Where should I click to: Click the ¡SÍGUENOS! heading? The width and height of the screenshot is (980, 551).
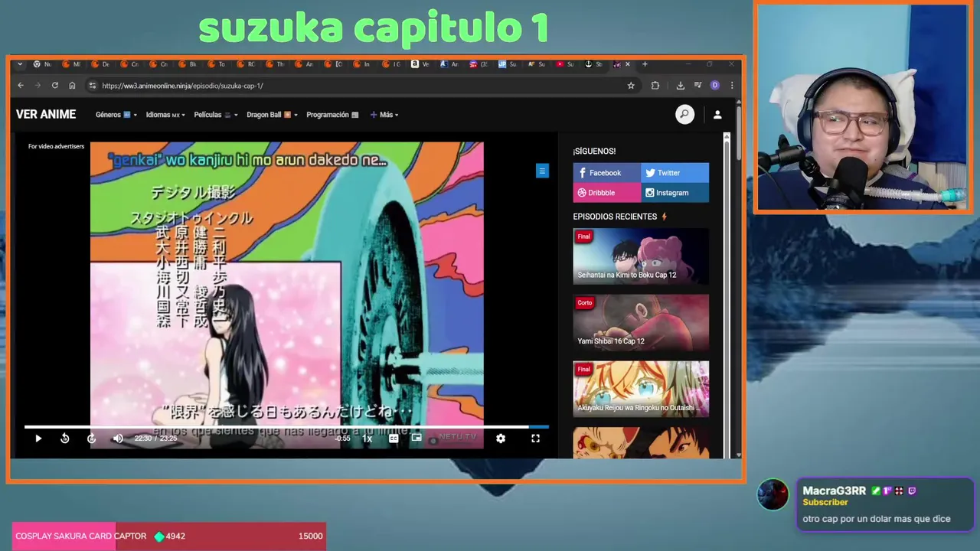tap(594, 152)
